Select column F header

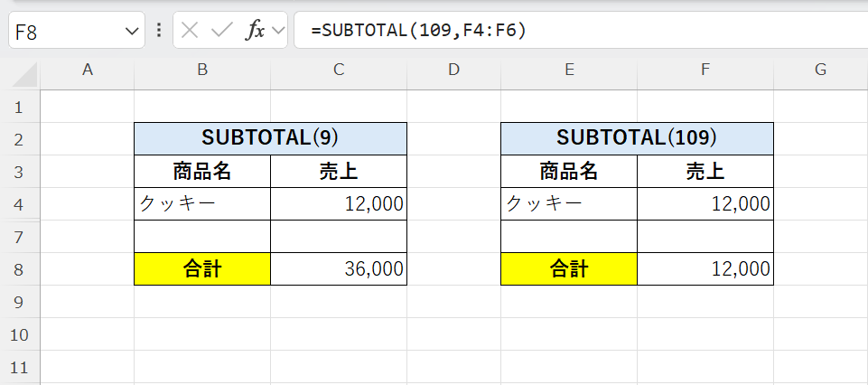coord(705,70)
